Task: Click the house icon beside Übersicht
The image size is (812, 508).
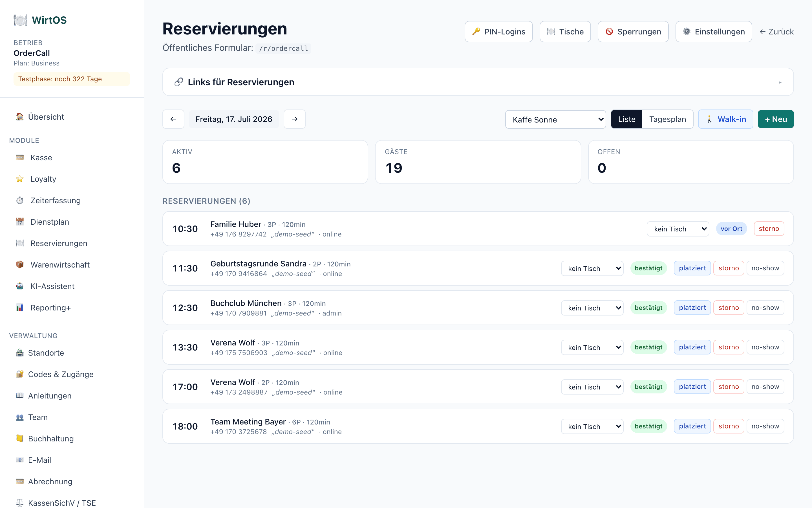Action: (20, 117)
